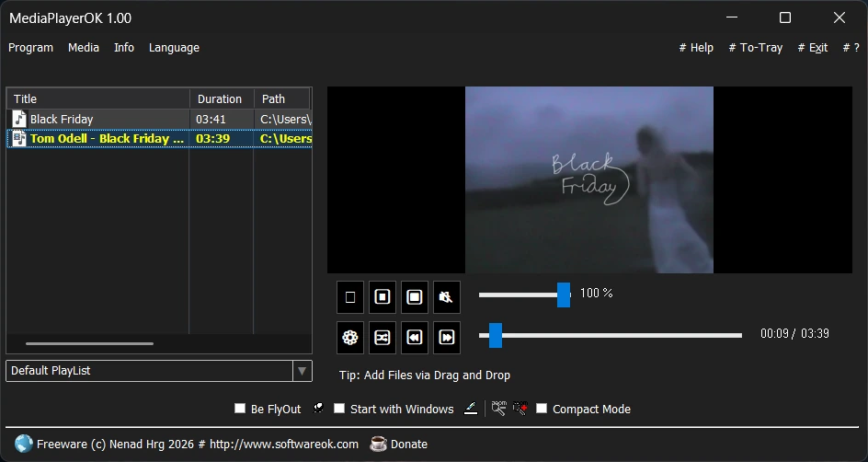868x462 pixels.
Task: Click the rewind double-arrow button
Action: (x=414, y=338)
